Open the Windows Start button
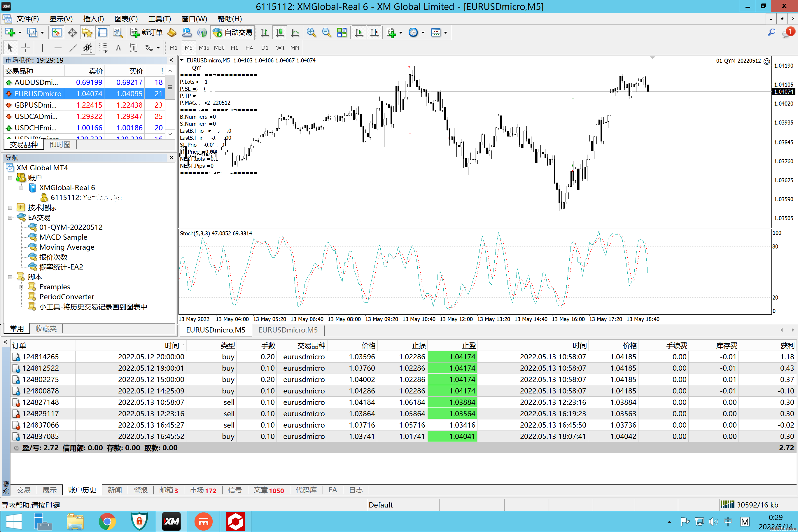Screen dimensions: 798x532 14,522
